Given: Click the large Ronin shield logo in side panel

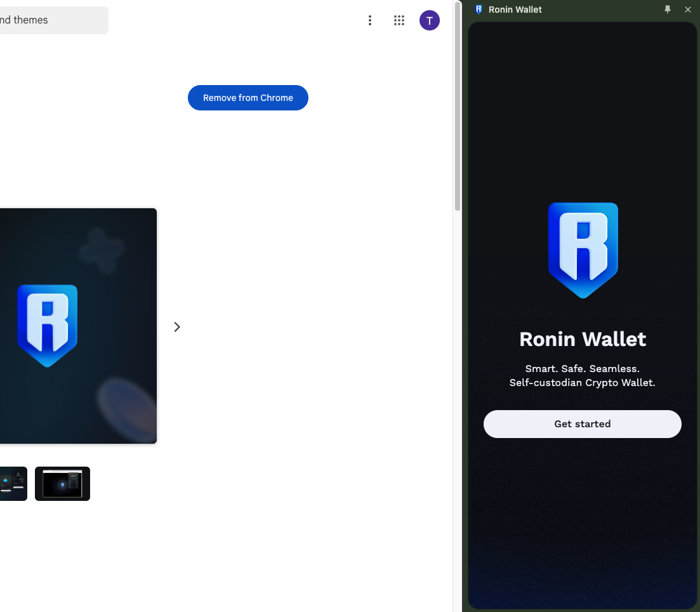Looking at the screenshot, I should (583, 250).
